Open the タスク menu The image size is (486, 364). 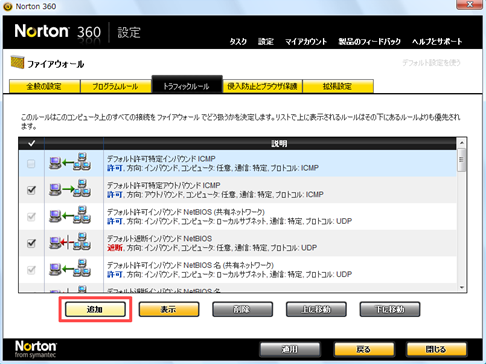pos(238,42)
